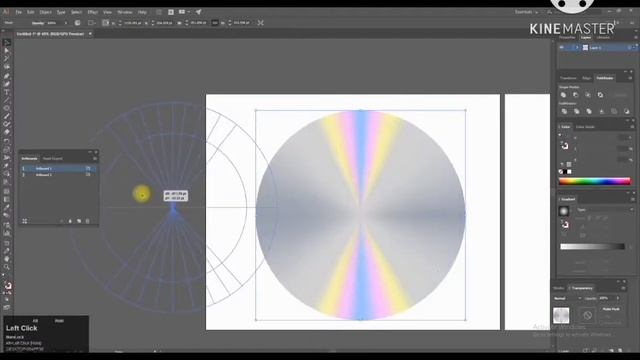Open the File menu
The width and height of the screenshot is (640, 360).
pyautogui.click(x=18, y=12)
